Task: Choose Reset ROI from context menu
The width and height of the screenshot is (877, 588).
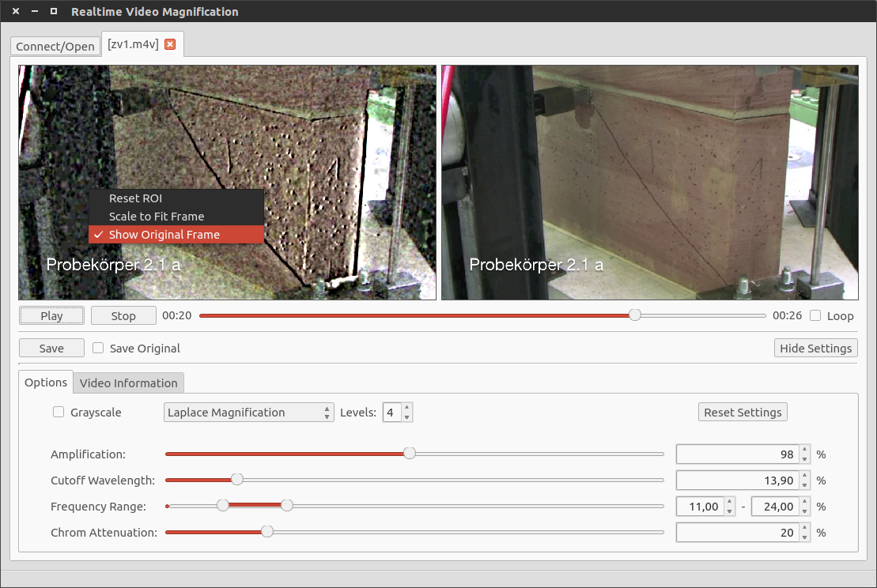Action: pyautogui.click(x=176, y=198)
